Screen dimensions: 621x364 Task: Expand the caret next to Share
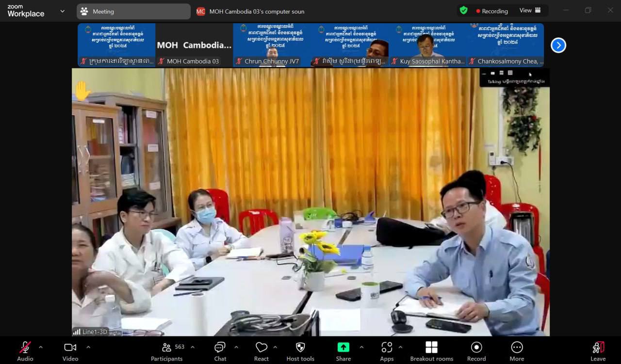[x=361, y=347]
